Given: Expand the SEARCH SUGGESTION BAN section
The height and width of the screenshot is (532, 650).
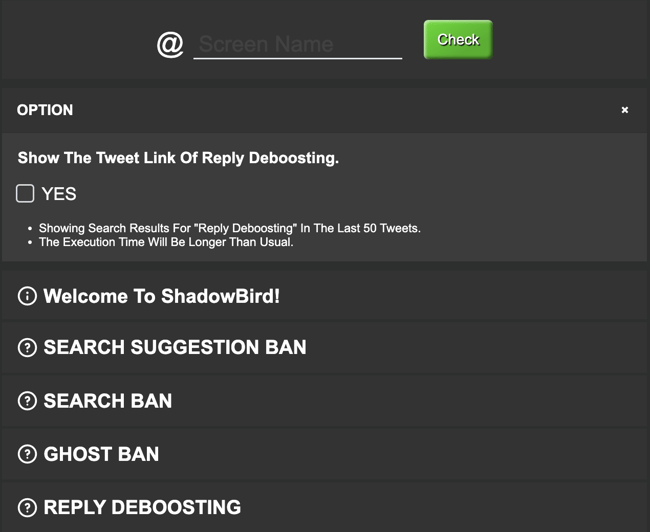Looking at the screenshot, I should point(324,347).
